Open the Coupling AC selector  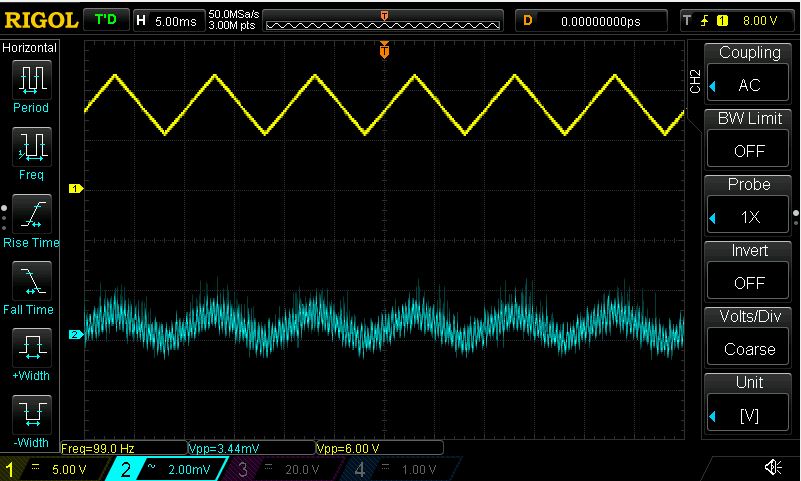[x=748, y=85]
